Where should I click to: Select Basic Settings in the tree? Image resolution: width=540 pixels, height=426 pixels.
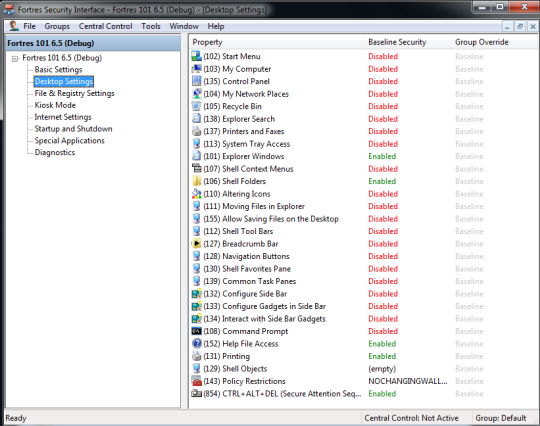58,70
